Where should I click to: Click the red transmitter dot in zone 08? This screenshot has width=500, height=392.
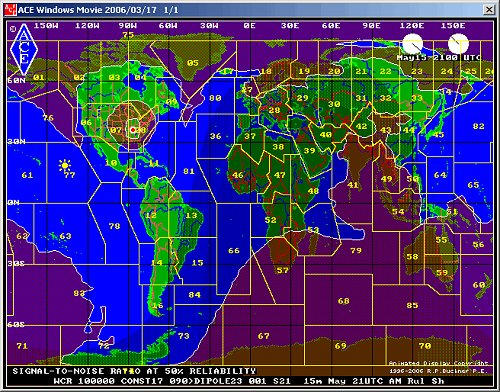133,129
